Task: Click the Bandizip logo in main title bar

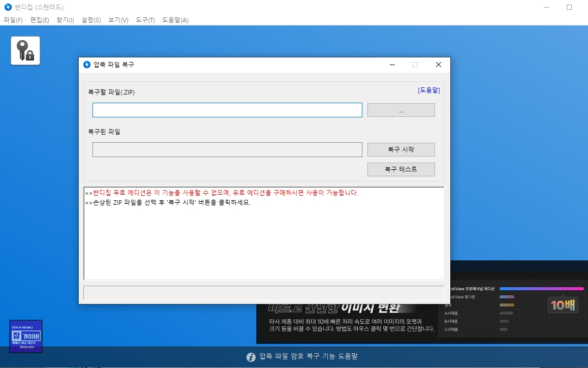Action: click(8, 7)
